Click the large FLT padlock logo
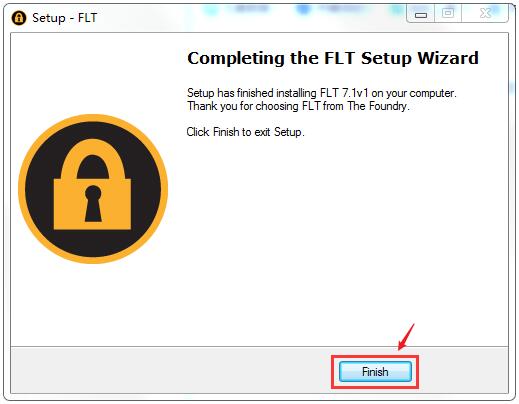 click(x=93, y=189)
